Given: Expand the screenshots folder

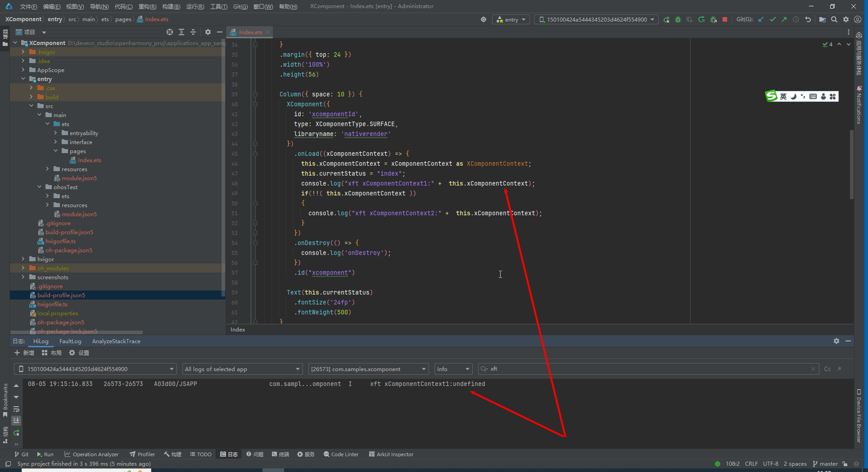Looking at the screenshot, I should [x=23, y=277].
